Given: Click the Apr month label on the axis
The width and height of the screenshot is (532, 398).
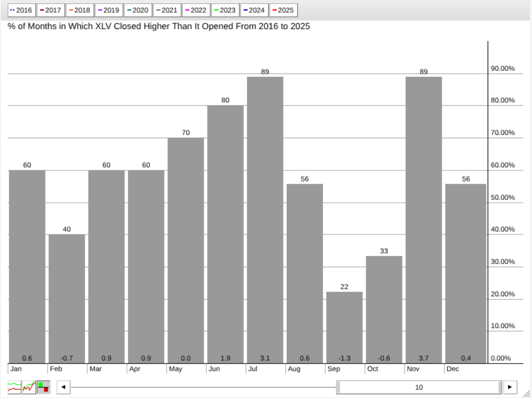Looking at the screenshot, I should coord(135,369).
